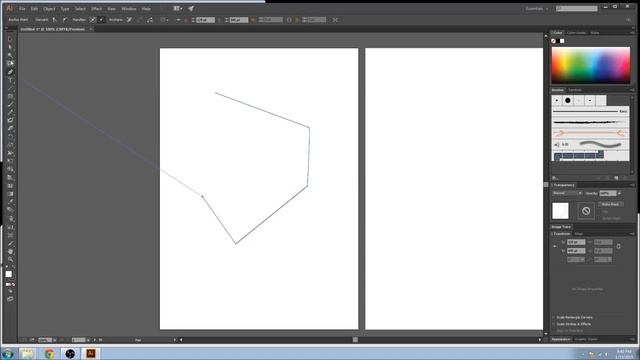Open the File menu
640x360 pixels.
pyautogui.click(x=22, y=9)
